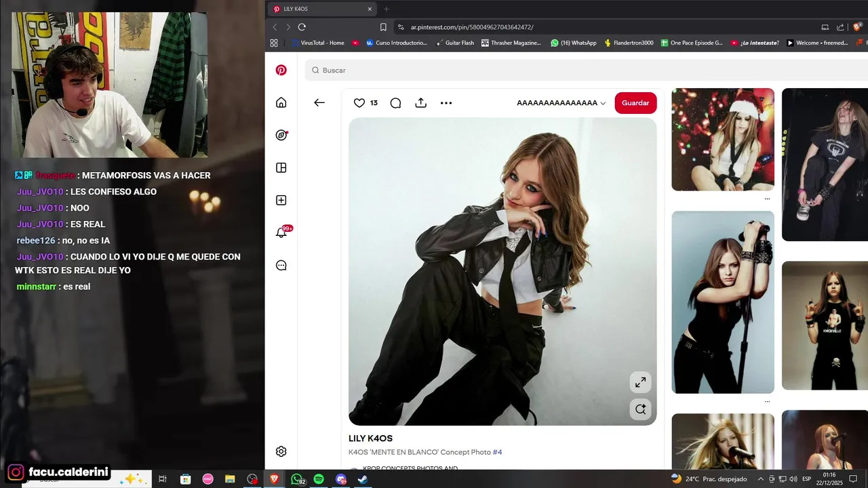The height and width of the screenshot is (488, 868).
Task: Go to Pinterest Home feed icon
Action: point(281,102)
